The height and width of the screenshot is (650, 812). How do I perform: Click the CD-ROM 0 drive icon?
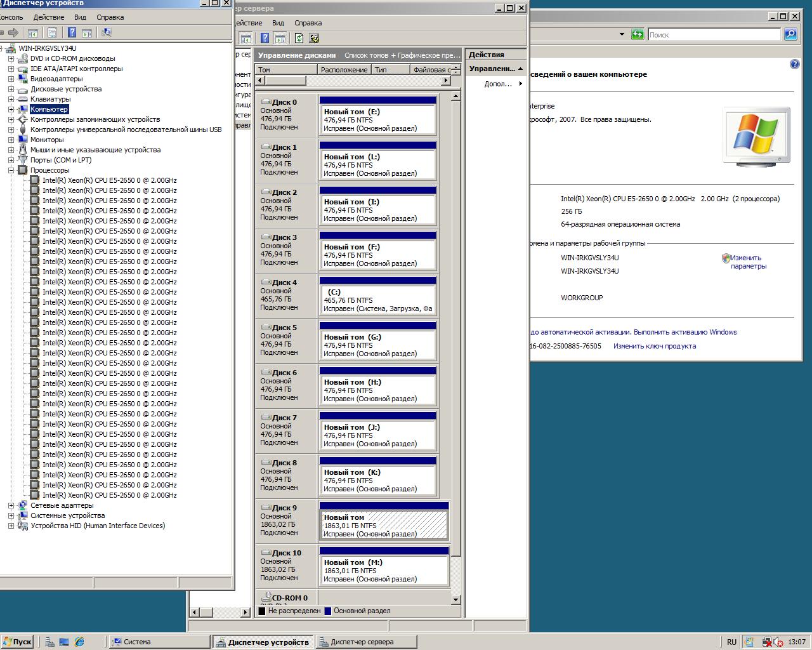click(x=266, y=597)
